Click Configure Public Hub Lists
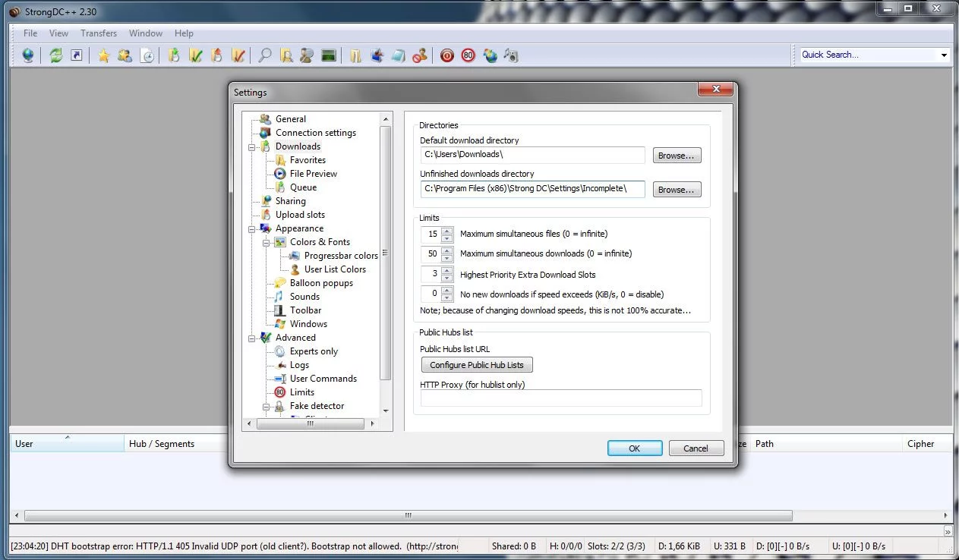The width and height of the screenshot is (959, 560). (x=477, y=365)
